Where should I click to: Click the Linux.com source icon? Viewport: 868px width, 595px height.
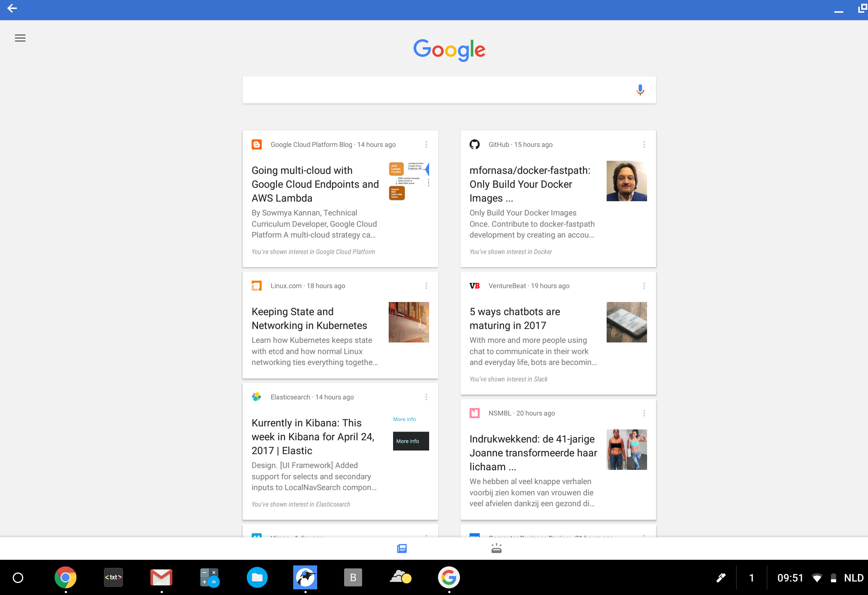pyautogui.click(x=257, y=286)
